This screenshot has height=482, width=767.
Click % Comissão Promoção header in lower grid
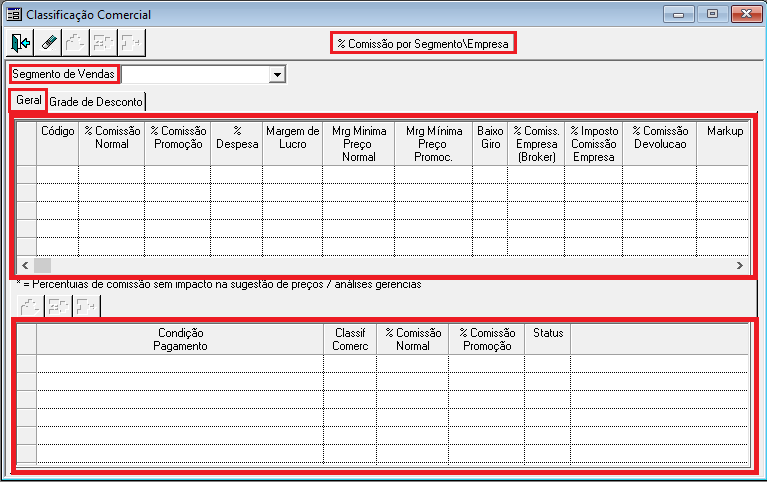point(487,339)
